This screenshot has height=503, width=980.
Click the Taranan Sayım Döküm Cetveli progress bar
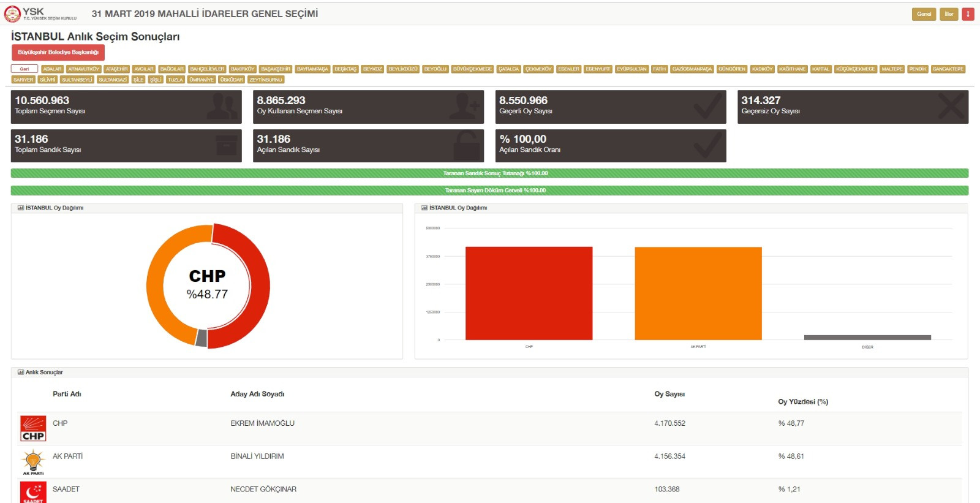(489, 191)
